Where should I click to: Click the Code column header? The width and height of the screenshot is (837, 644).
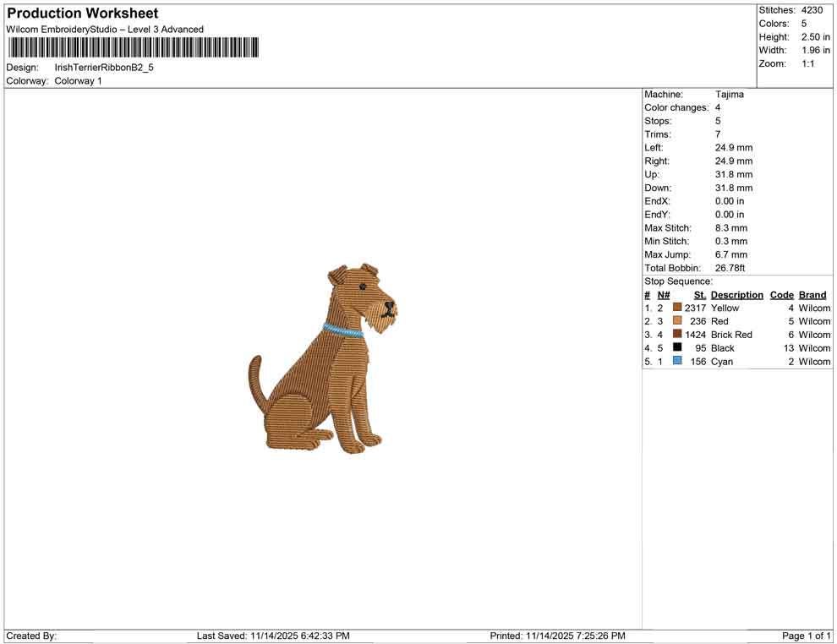(x=781, y=294)
